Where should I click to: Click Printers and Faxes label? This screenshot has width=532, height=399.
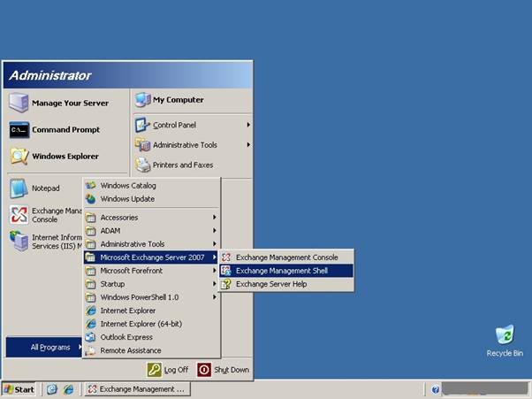[183, 165]
